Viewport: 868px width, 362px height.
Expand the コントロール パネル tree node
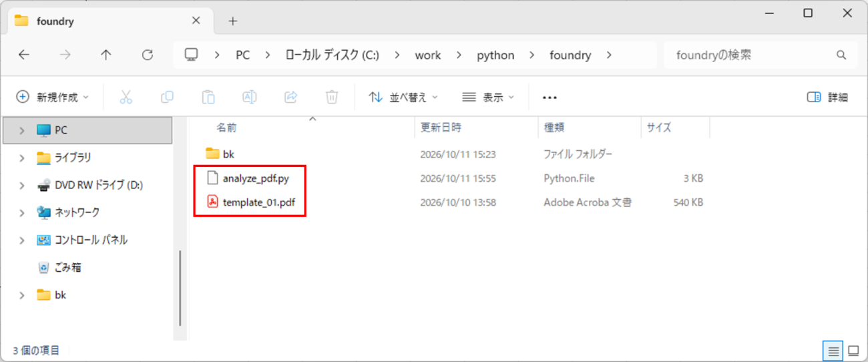(21, 240)
